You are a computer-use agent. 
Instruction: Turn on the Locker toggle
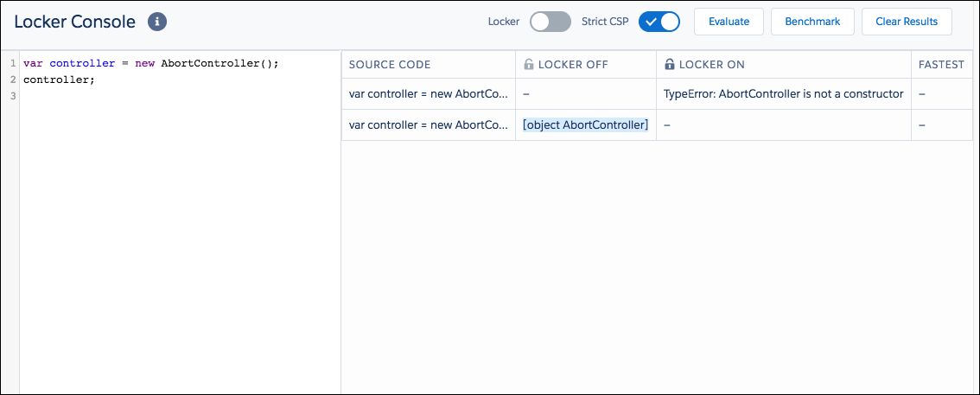[x=550, y=22]
